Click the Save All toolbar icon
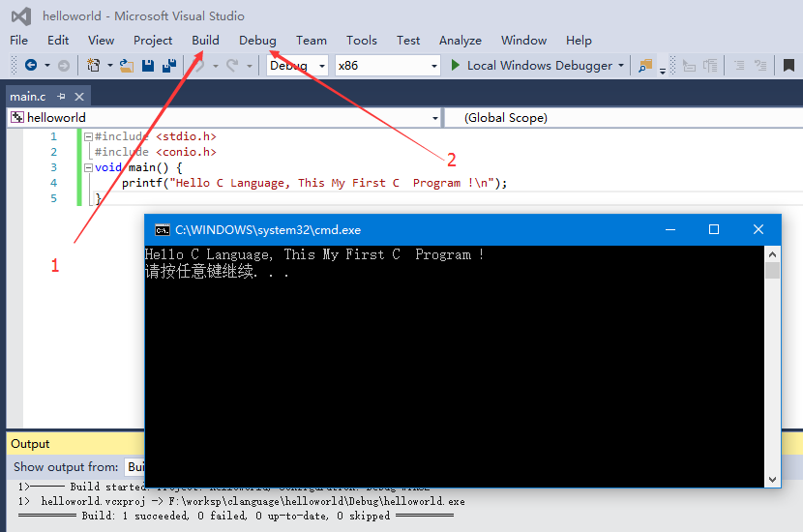The height and width of the screenshot is (532, 803). pyautogui.click(x=169, y=66)
